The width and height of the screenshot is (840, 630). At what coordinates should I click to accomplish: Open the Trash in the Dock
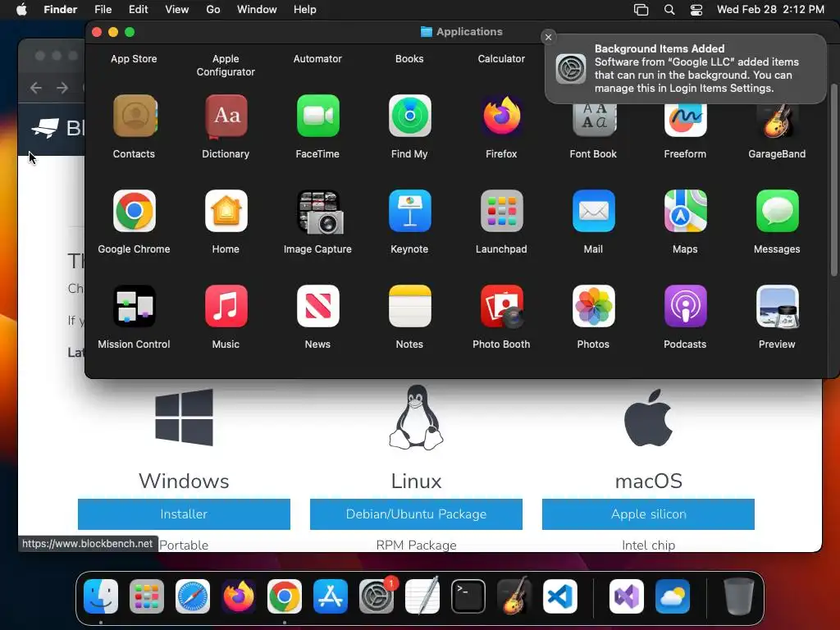[x=739, y=596]
